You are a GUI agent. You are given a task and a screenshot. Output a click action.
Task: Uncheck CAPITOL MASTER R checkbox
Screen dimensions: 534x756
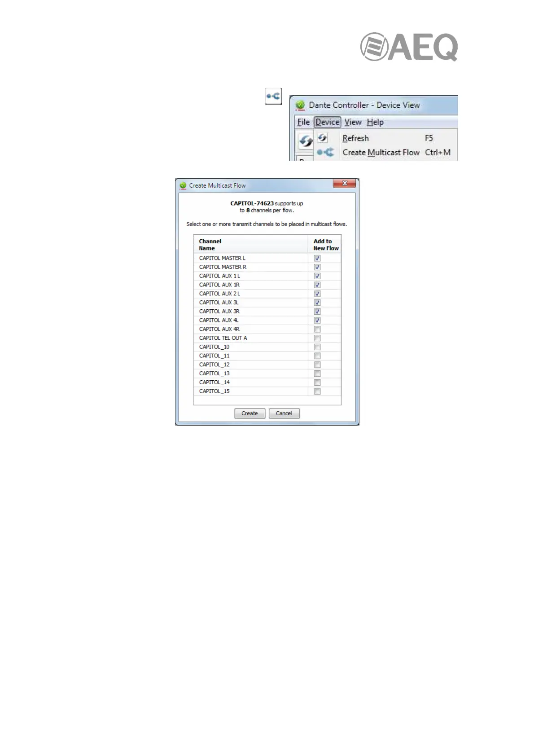[317, 267]
